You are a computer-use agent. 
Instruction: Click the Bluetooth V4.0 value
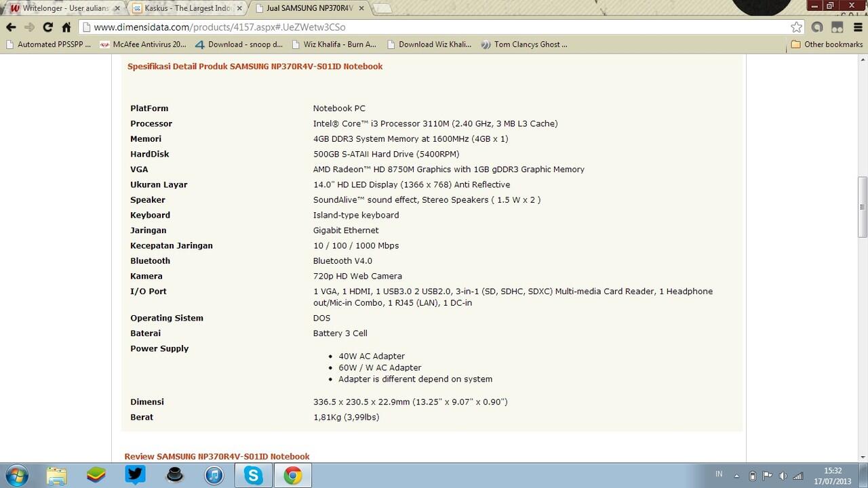click(x=342, y=261)
